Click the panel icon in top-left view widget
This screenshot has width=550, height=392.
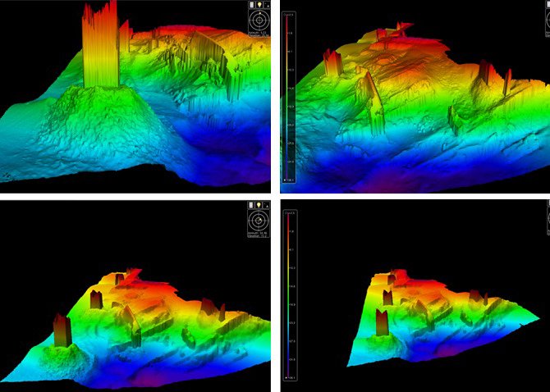[x=251, y=5]
